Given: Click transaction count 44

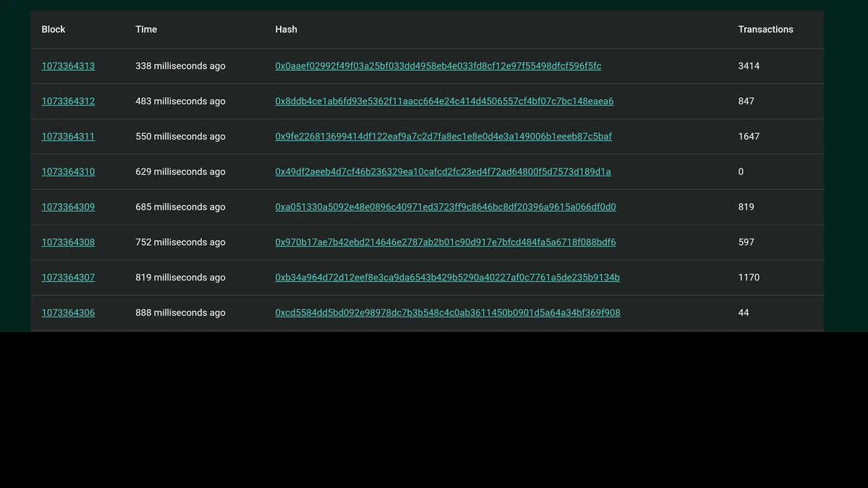Looking at the screenshot, I should 744,312.
